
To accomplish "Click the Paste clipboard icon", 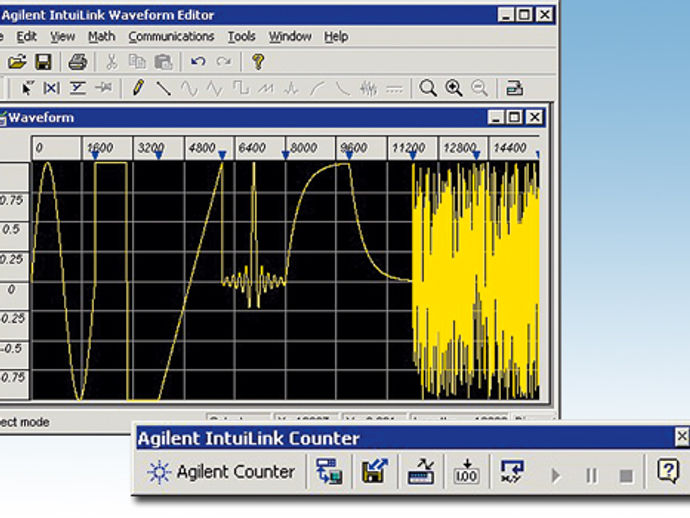I will click(x=163, y=62).
